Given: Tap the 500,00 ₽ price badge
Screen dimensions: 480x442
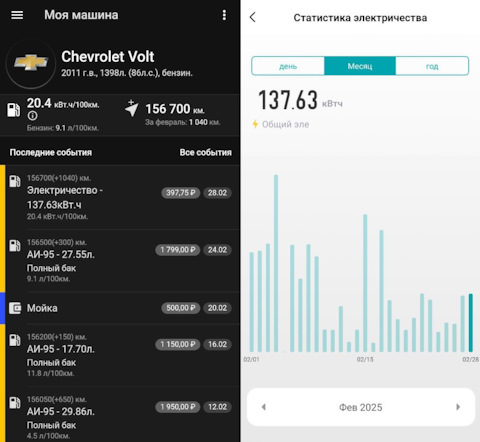Looking at the screenshot, I should [181, 308].
